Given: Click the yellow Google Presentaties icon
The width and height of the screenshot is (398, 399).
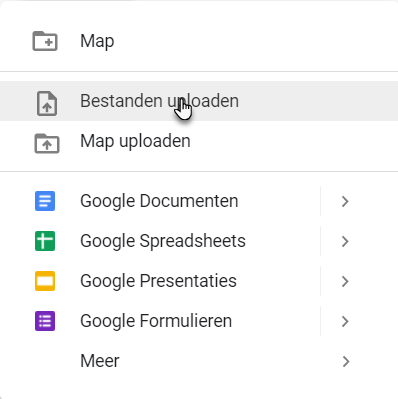Looking at the screenshot, I should click(x=45, y=281).
